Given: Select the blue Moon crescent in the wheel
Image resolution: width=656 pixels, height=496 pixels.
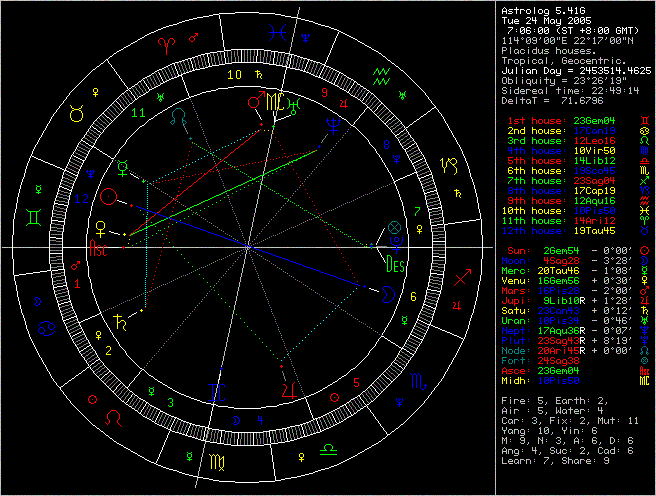Looking at the screenshot, I should 386,293.
